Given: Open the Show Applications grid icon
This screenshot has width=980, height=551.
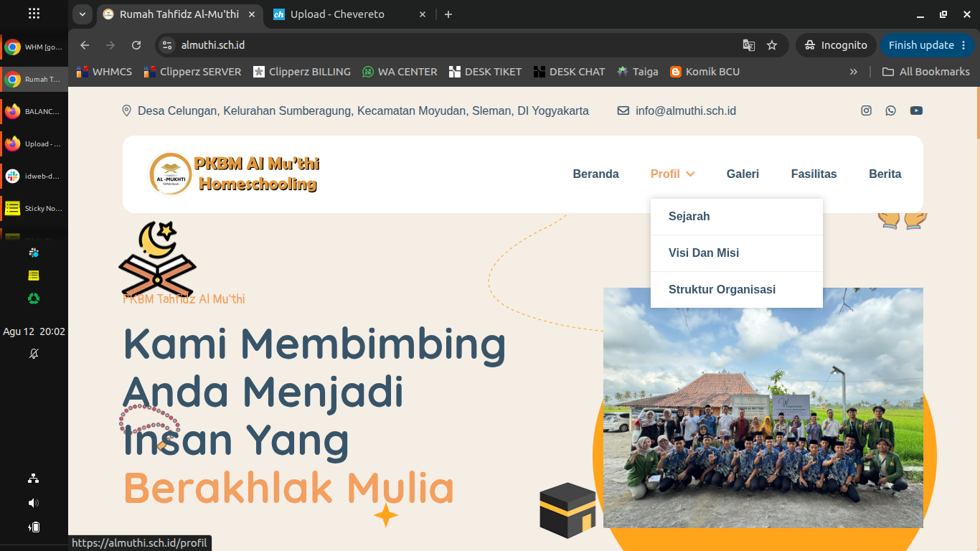Looking at the screenshot, I should 34,14.
